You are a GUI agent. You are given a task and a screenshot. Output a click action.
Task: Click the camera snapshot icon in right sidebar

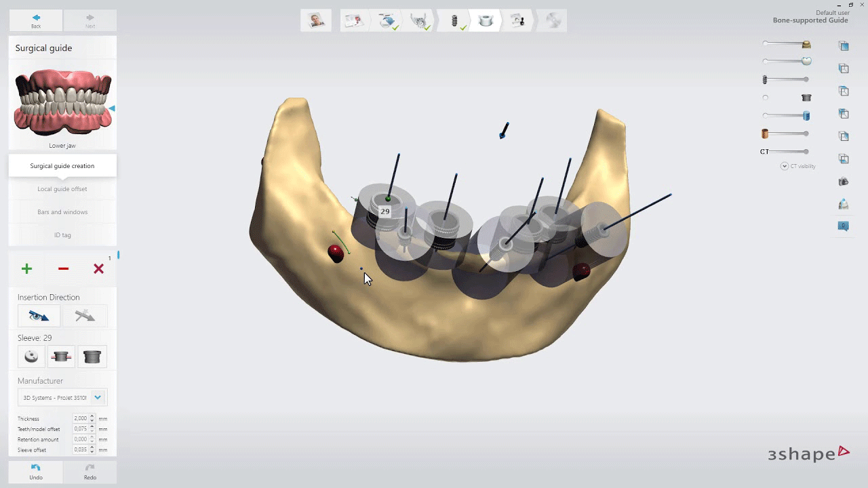pos(843,182)
